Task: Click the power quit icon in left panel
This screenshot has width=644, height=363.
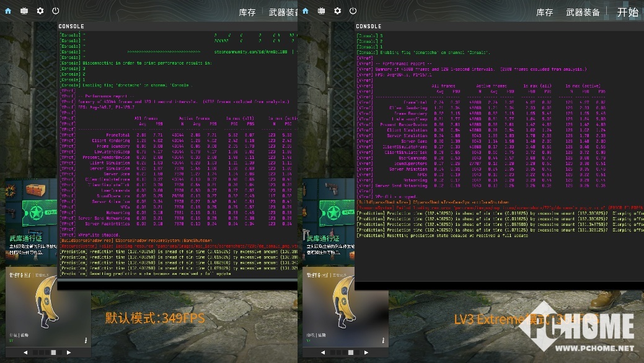Action: pos(56,11)
